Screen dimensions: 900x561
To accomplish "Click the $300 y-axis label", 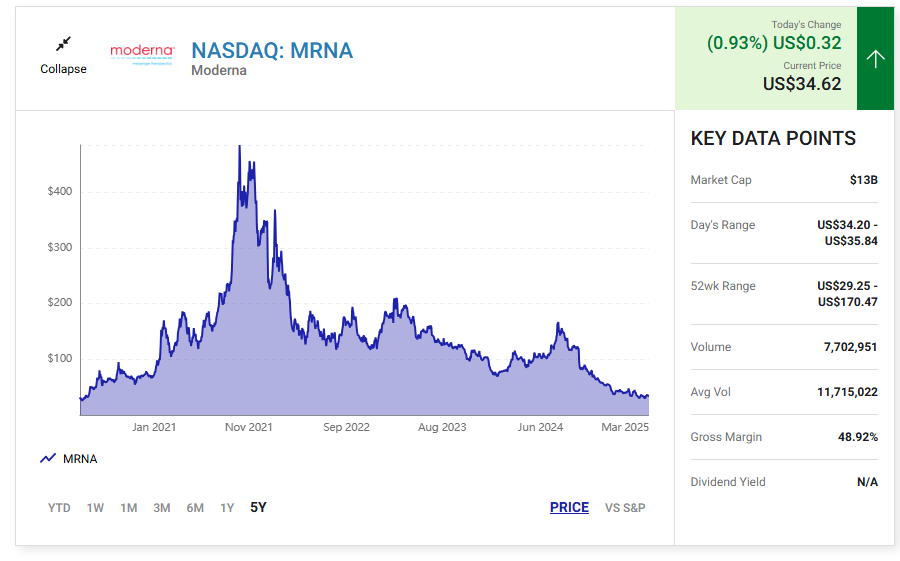I will coord(60,247).
